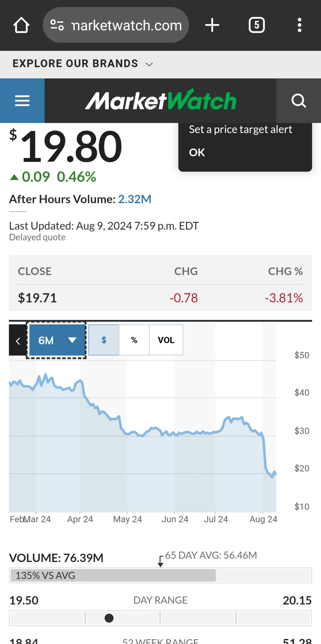321x644 pixels.
Task: Switch chart to percent view
Action: [x=134, y=340]
